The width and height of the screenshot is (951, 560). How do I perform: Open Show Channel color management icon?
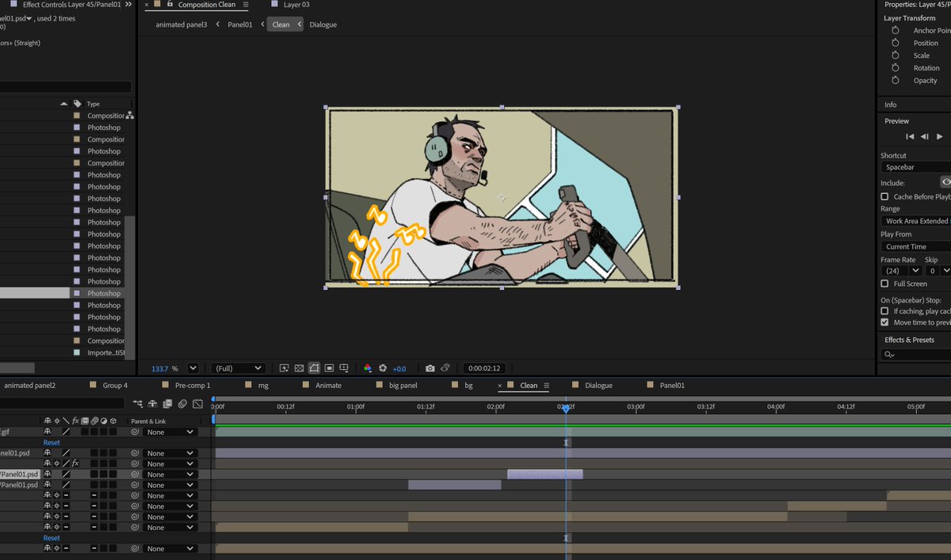click(x=368, y=368)
